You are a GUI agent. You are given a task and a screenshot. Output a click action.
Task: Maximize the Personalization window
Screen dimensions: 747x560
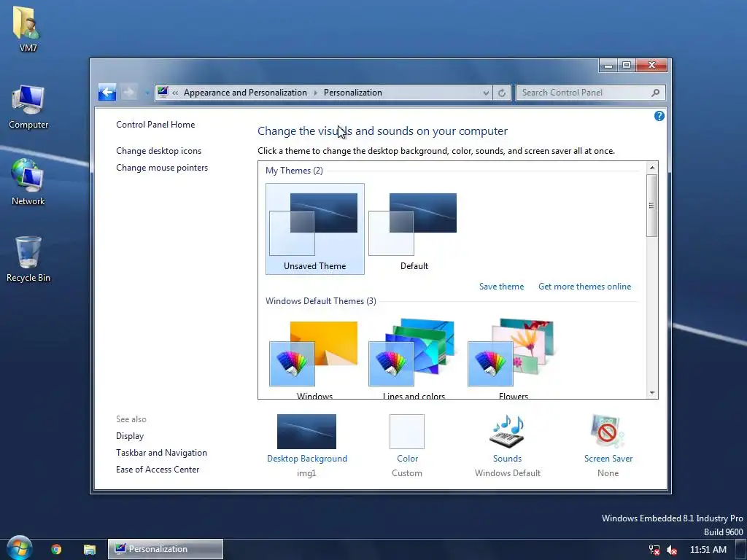[x=627, y=65]
